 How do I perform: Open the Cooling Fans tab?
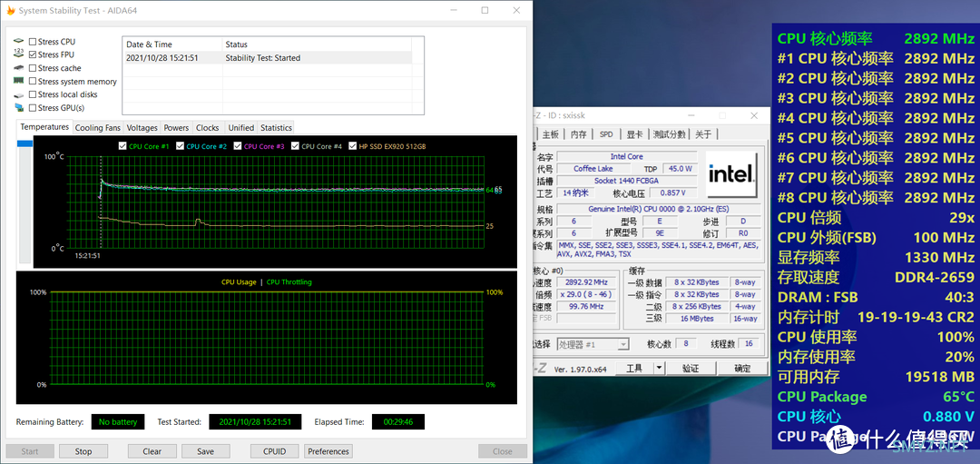click(x=97, y=127)
